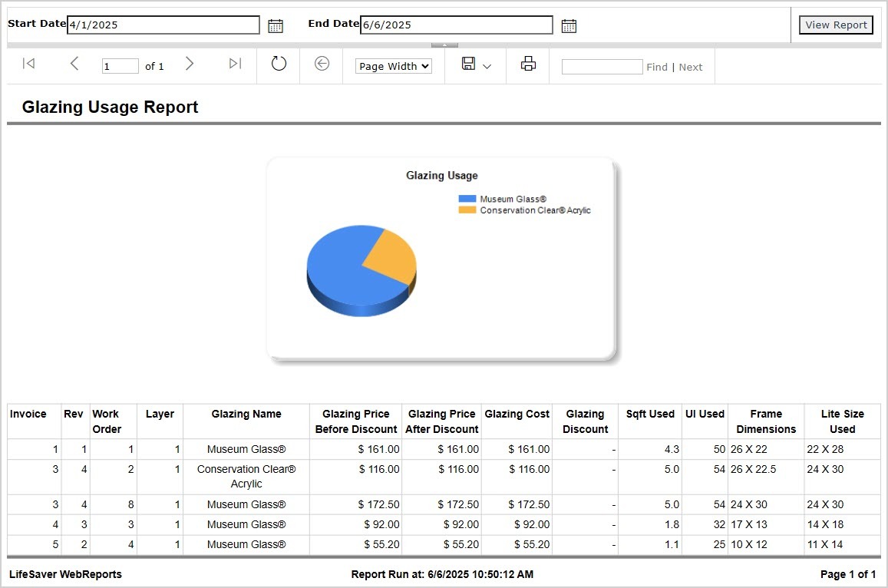The image size is (888, 588).
Task: Go to the previous page
Action: (74, 64)
